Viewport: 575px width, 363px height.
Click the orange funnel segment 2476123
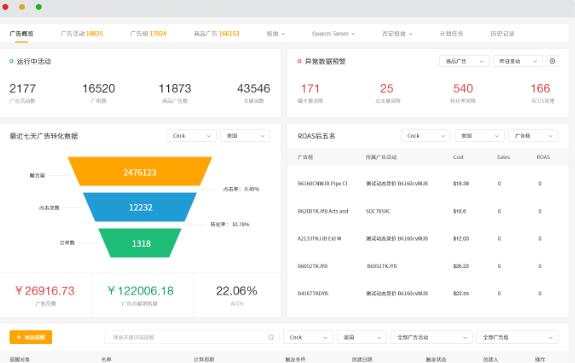(x=140, y=172)
